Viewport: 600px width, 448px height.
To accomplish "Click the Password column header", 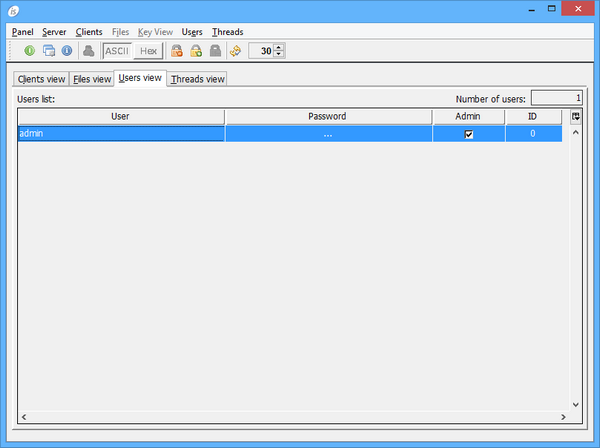I will click(x=328, y=117).
